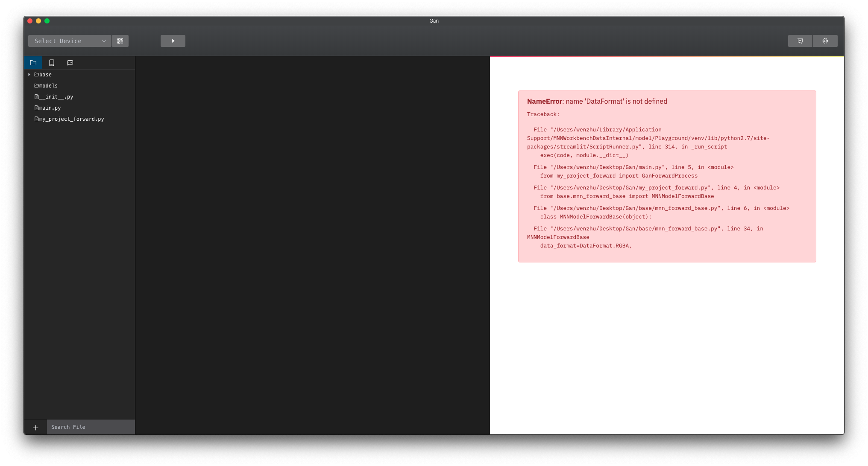
Task: Open the settings gear icon
Action: [825, 41]
